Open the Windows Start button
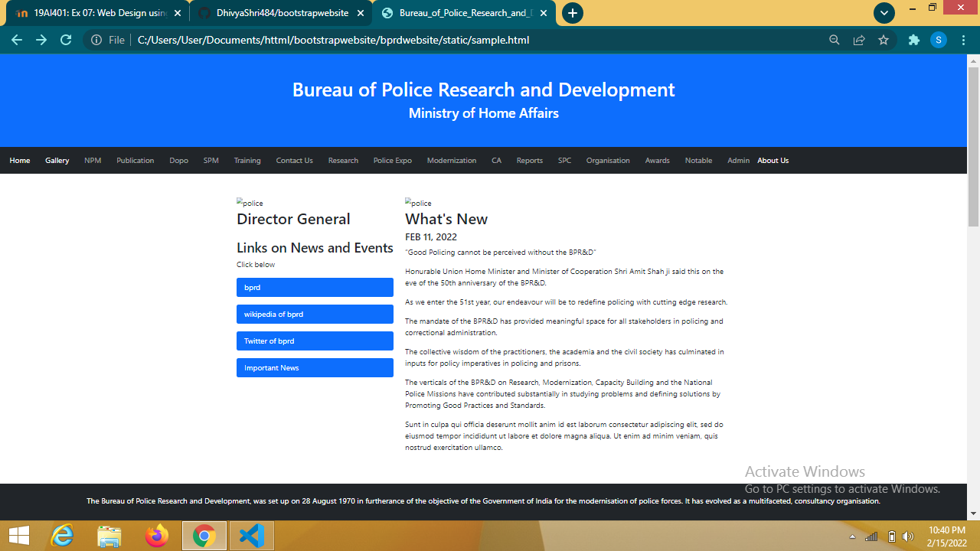The width and height of the screenshot is (980, 551). coord(19,536)
